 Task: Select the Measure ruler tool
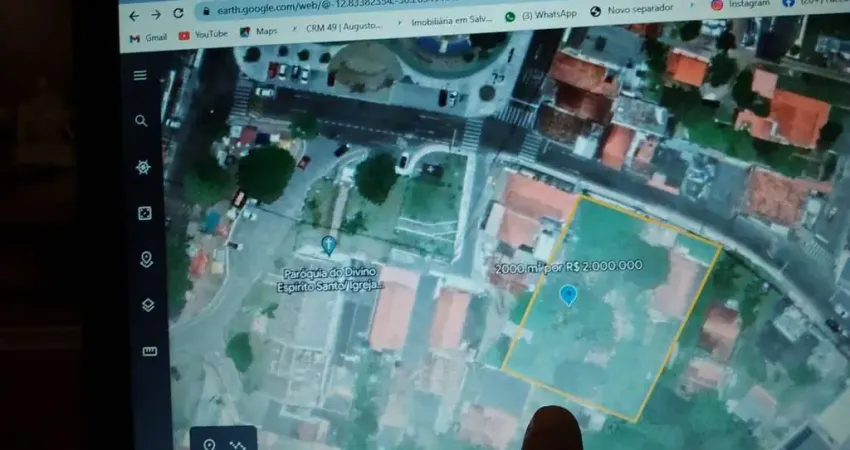pyautogui.click(x=150, y=351)
